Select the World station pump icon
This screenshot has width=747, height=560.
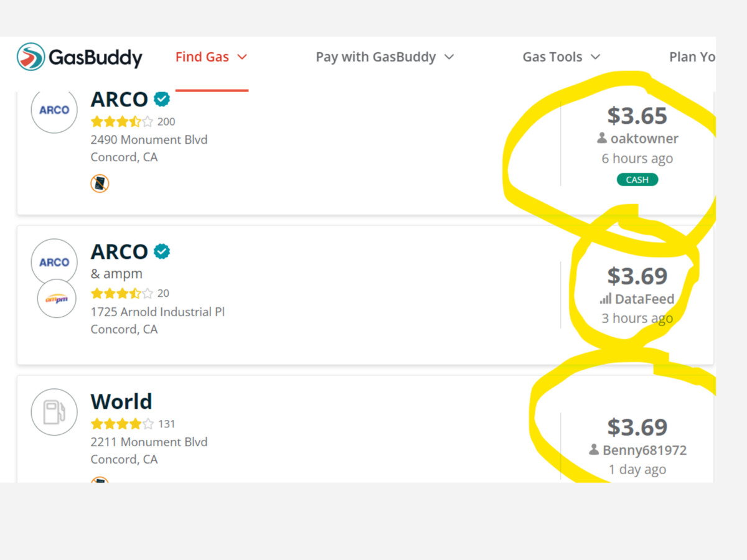54,412
